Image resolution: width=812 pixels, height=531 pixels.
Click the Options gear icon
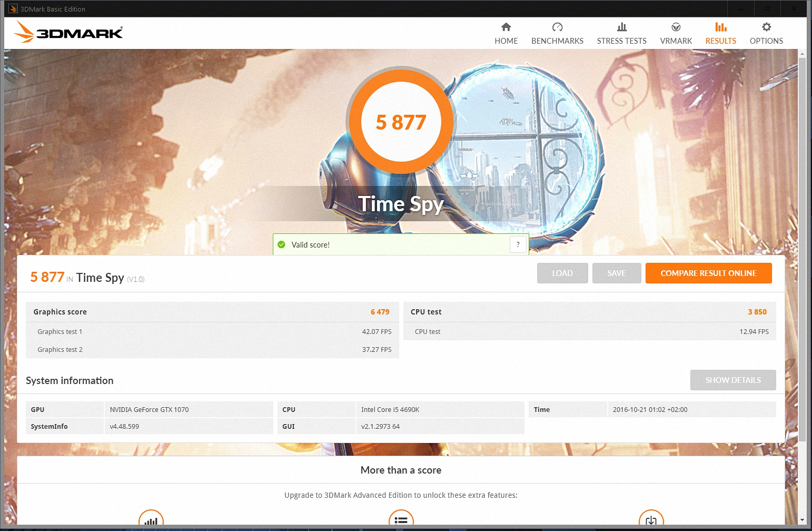pyautogui.click(x=766, y=27)
